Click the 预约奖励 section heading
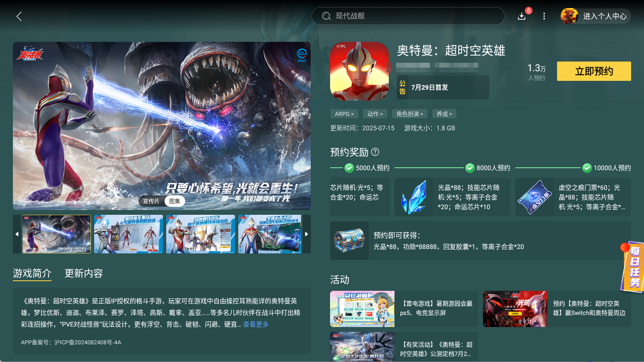The width and height of the screenshot is (644, 362). (x=349, y=152)
